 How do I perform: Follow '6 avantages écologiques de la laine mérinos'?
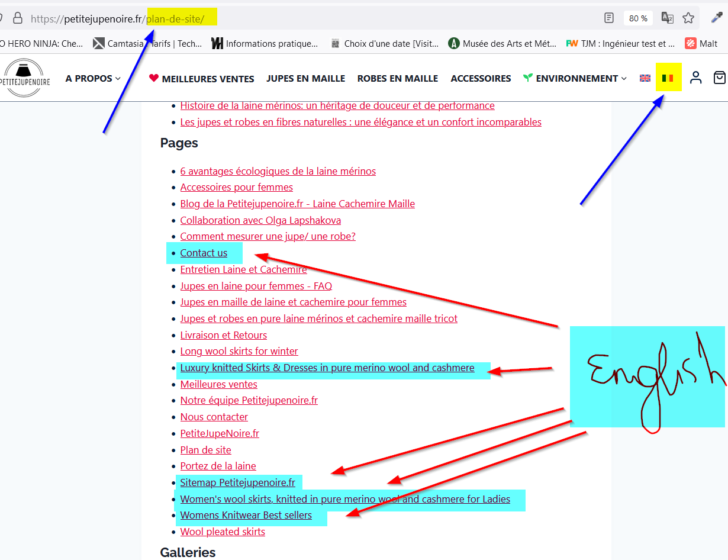click(x=278, y=171)
